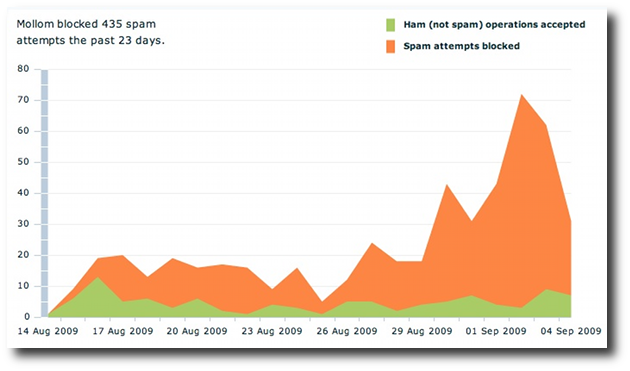Click the 14 Aug 2009 axis label

[x=48, y=331]
